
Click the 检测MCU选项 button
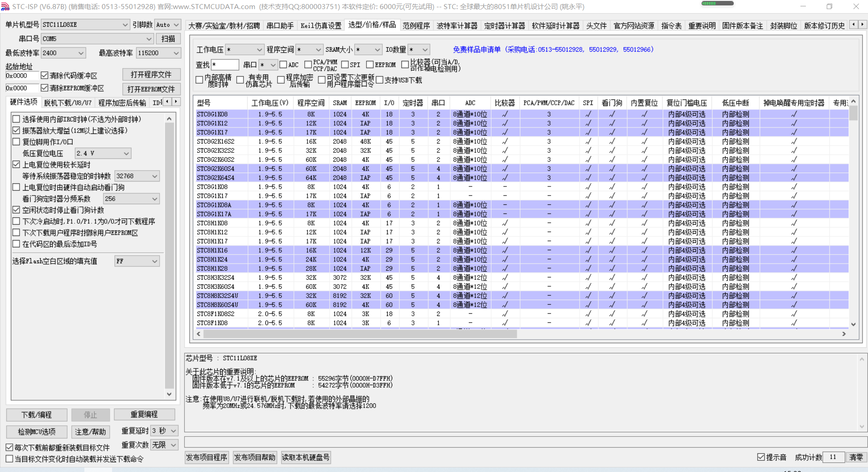coord(37,431)
